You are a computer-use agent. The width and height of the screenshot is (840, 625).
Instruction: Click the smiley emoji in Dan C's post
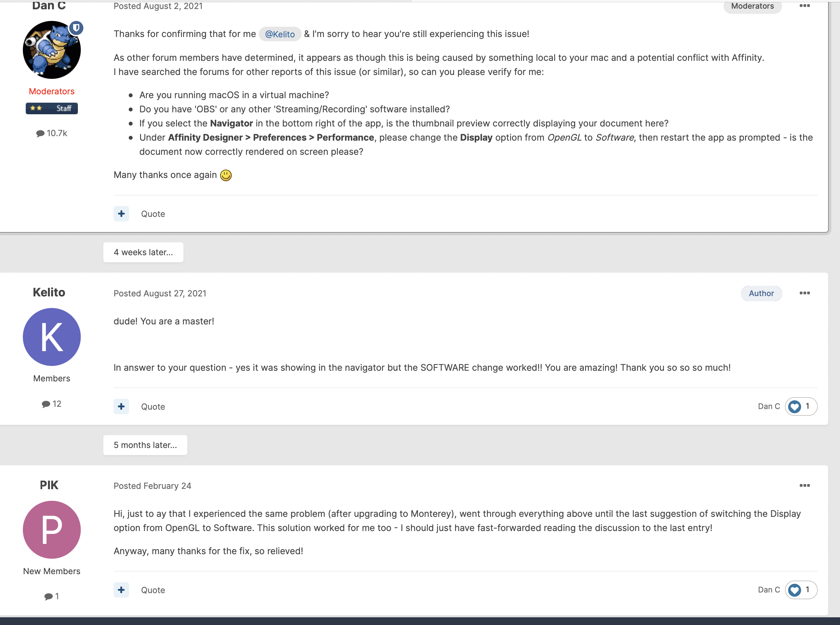tap(226, 175)
